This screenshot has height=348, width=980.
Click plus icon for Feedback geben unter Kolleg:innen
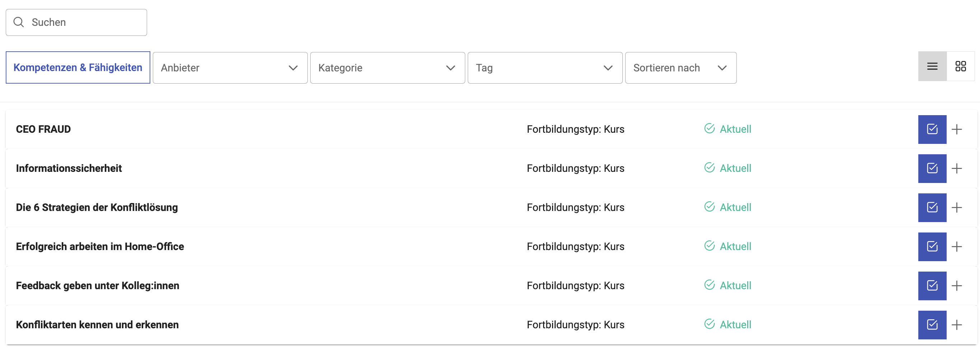956,286
